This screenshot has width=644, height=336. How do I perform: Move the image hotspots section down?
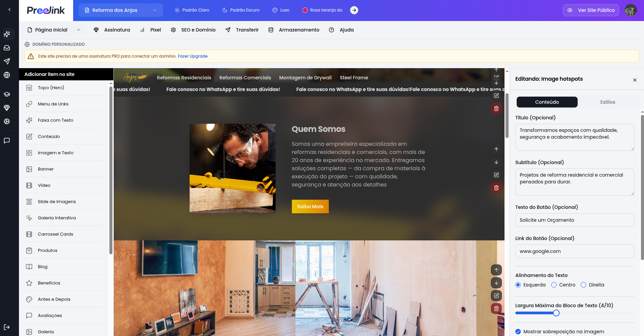496,283
